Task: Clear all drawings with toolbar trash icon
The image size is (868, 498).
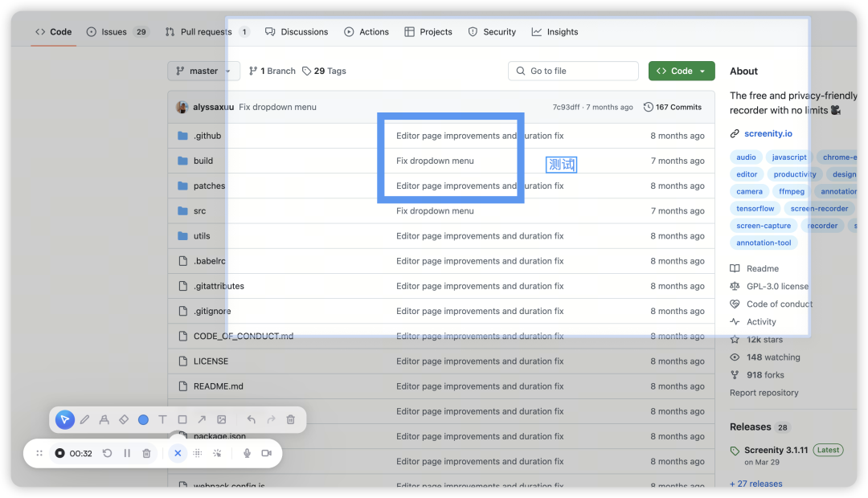Action: (x=291, y=419)
